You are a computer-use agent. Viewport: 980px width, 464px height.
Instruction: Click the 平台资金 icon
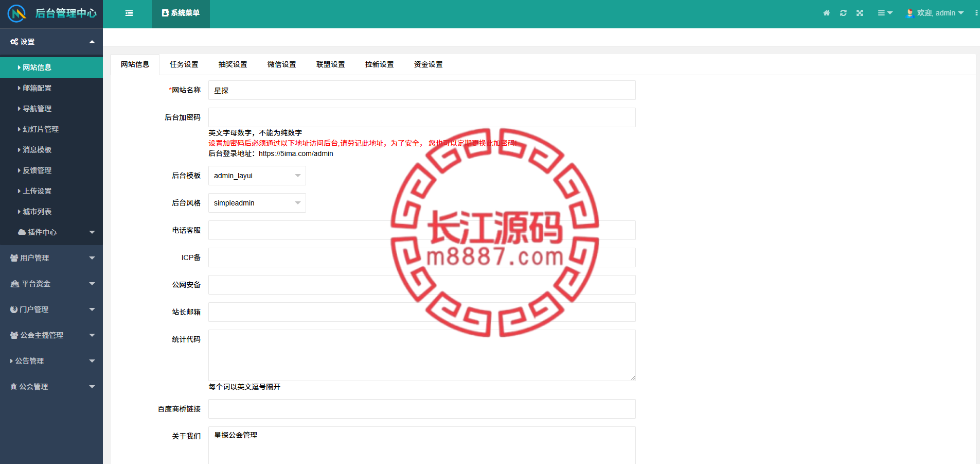pyautogui.click(x=15, y=284)
